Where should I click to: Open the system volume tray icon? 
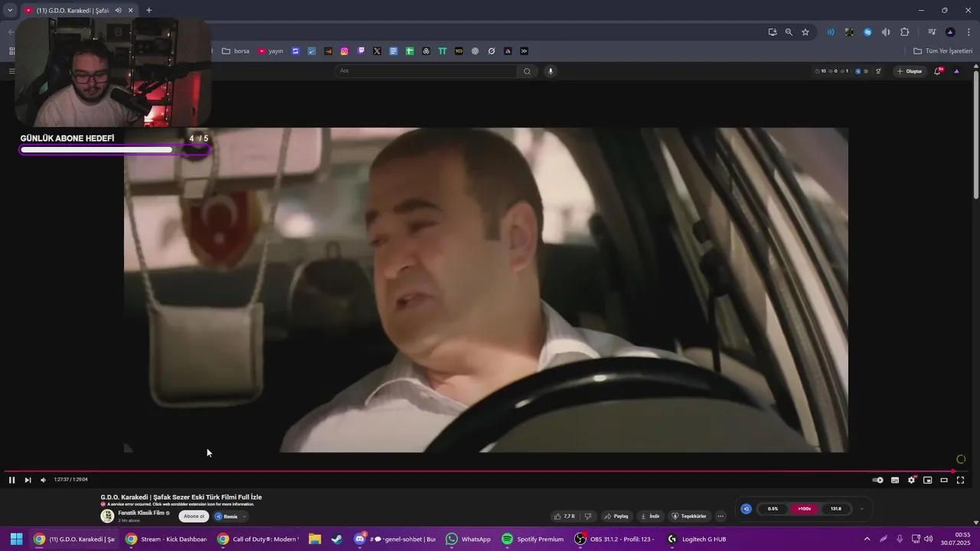(x=928, y=539)
